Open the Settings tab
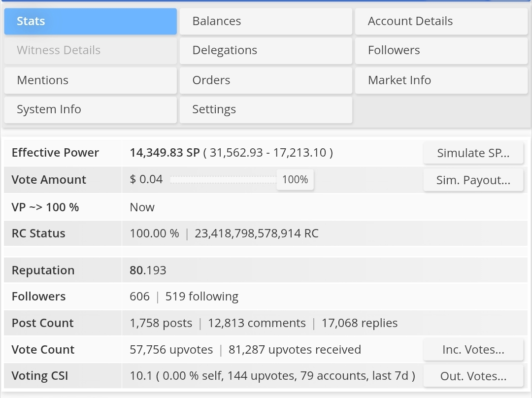 (266, 109)
